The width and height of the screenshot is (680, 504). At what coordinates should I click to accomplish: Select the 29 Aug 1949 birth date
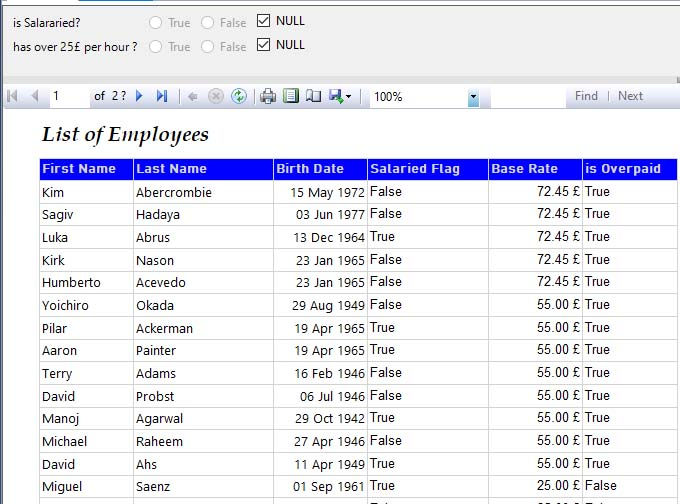(320, 305)
